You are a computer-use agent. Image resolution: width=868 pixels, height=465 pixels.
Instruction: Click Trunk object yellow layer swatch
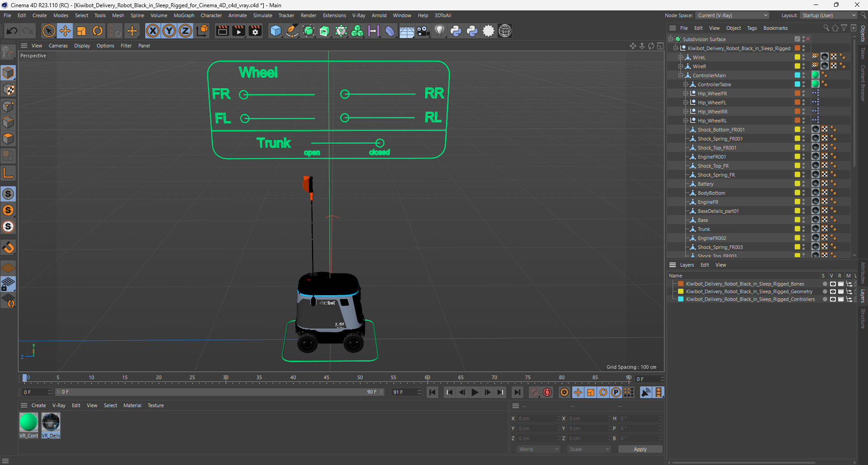pyautogui.click(x=797, y=229)
